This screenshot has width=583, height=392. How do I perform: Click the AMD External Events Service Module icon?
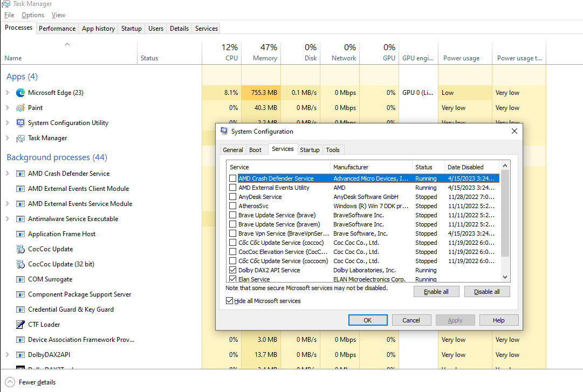[20, 204]
